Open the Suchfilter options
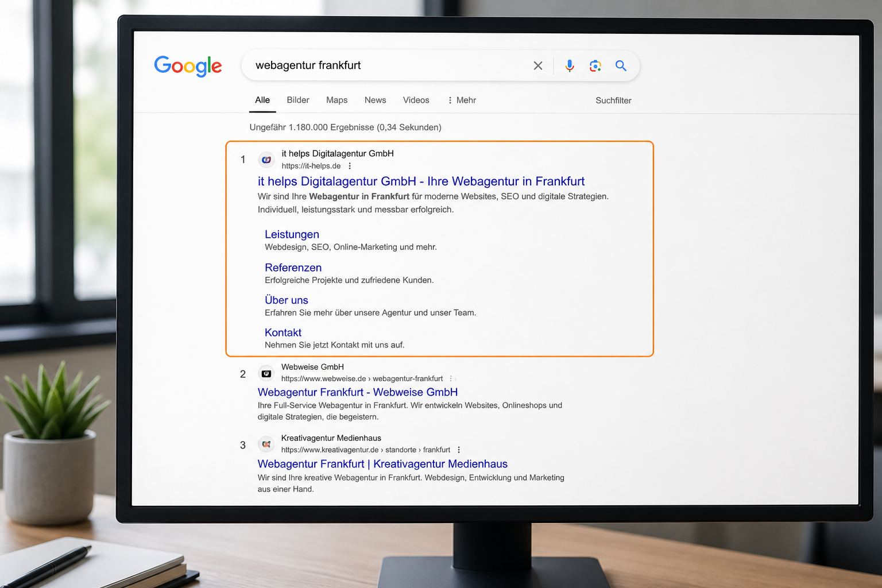The width and height of the screenshot is (882, 588). coord(613,100)
